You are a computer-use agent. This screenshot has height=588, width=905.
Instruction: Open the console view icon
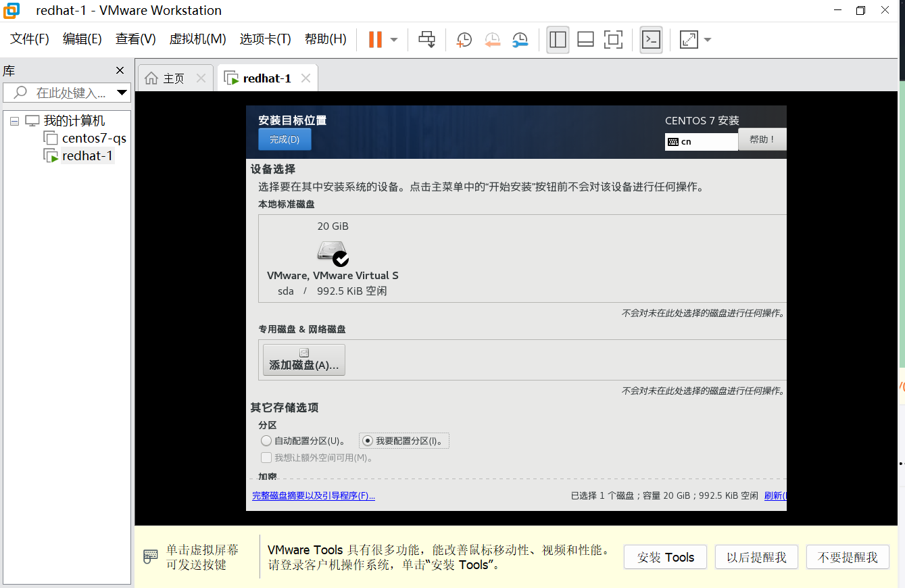click(x=651, y=40)
